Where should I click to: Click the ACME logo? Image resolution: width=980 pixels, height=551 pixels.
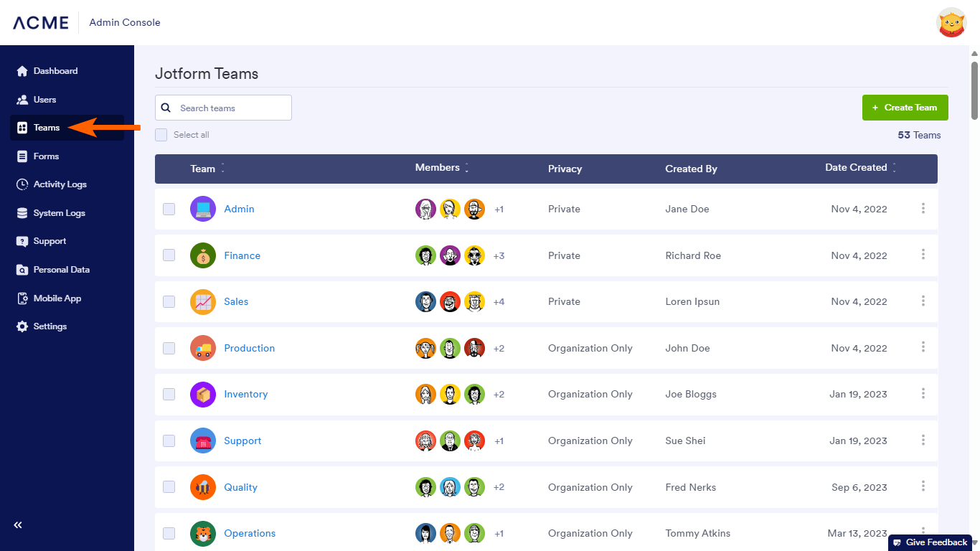point(41,23)
